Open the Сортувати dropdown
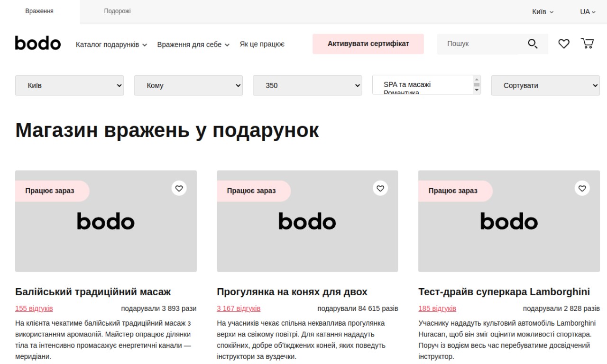Screen dimensions: 607x364 [x=545, y=85]
